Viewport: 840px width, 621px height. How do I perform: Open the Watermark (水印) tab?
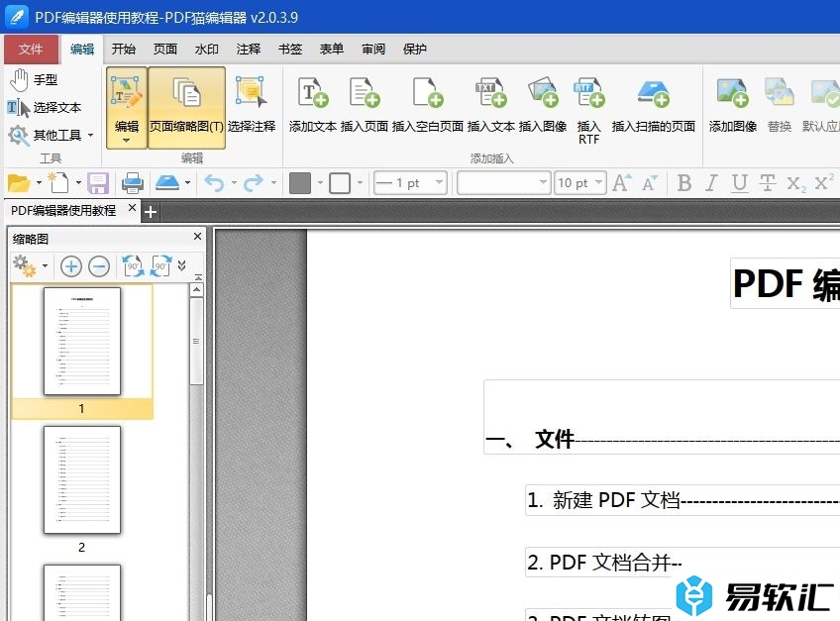207,50
